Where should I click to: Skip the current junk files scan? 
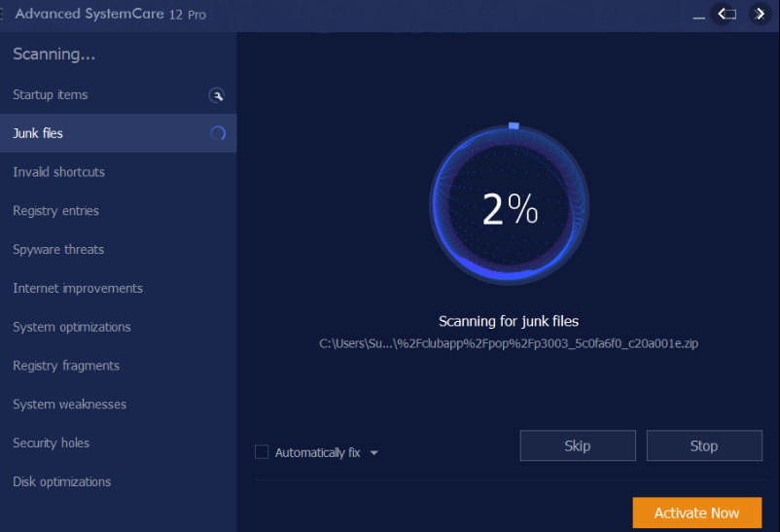(578, 446)
